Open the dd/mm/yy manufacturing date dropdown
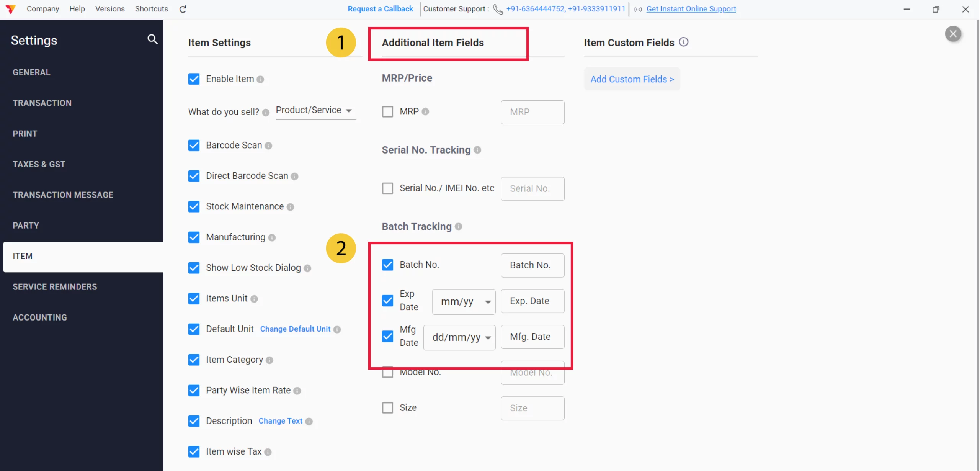This screenshot has width=980, height=471. (459, 337)
